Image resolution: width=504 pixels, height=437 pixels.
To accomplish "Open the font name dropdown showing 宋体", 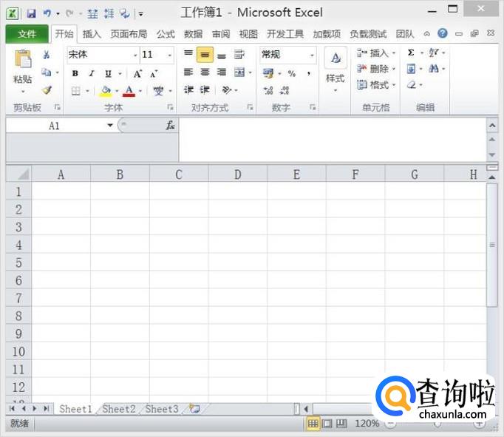I will pyautogui.click(x=135, y=55).
